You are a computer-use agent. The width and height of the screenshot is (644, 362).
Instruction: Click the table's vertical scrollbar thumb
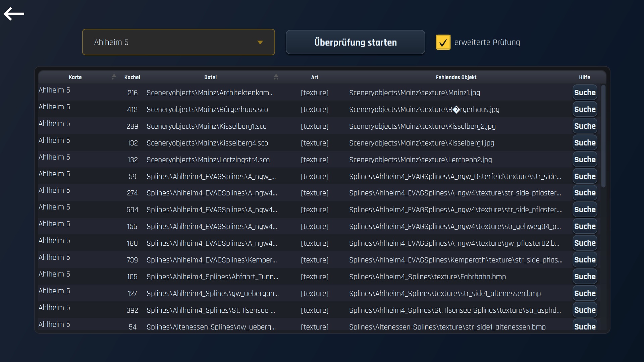click(x=603, y=136)
